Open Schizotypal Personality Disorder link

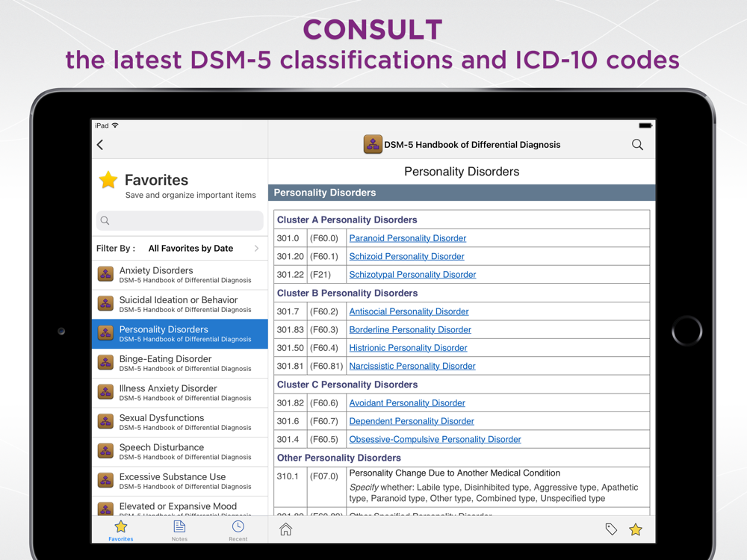(412, 274)
